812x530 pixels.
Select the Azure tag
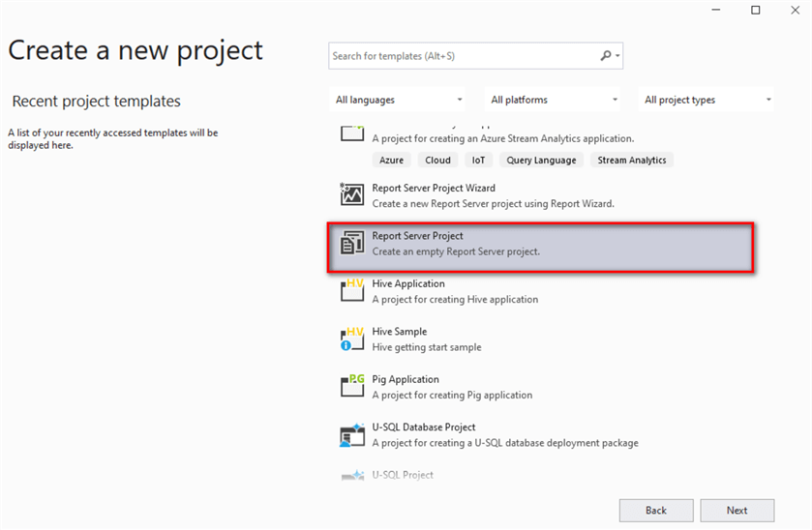tap(391, 161)
